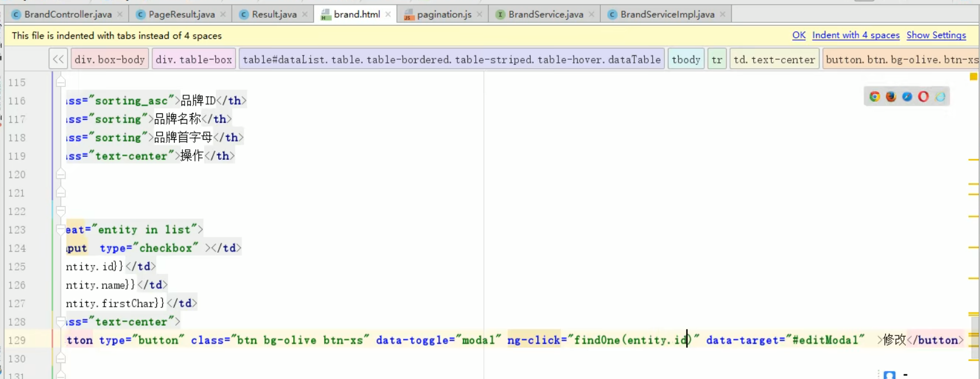Close the BrandService.java tab
This screenshot has width=980, height=379.
pyautogui.click(x=592, y=14)
